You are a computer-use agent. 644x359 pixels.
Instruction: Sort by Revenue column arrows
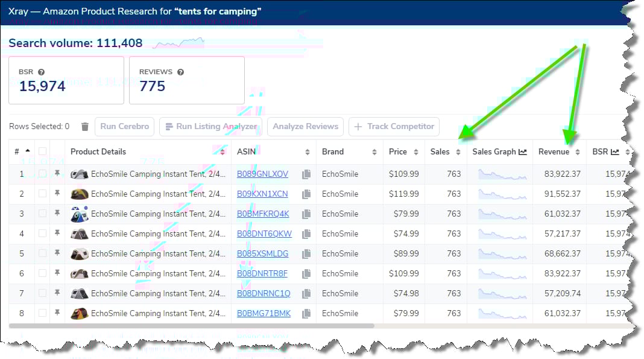point(578,152)
